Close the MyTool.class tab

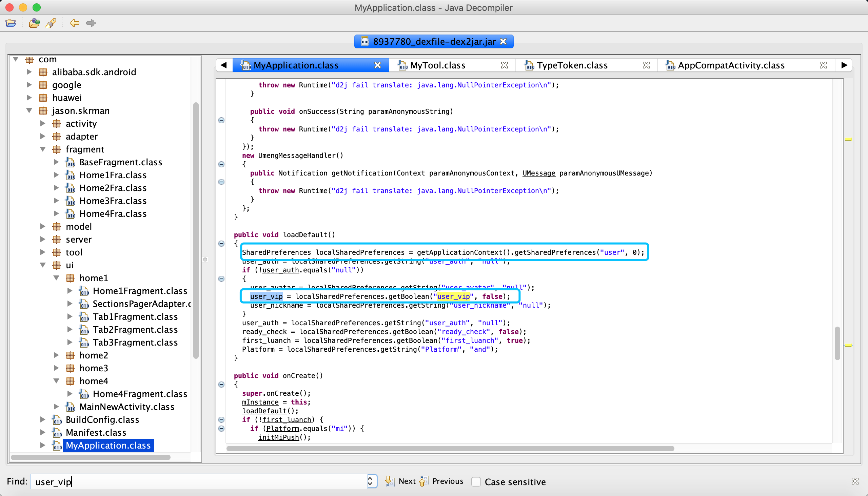pyautogui.click(x=505, y=65)
